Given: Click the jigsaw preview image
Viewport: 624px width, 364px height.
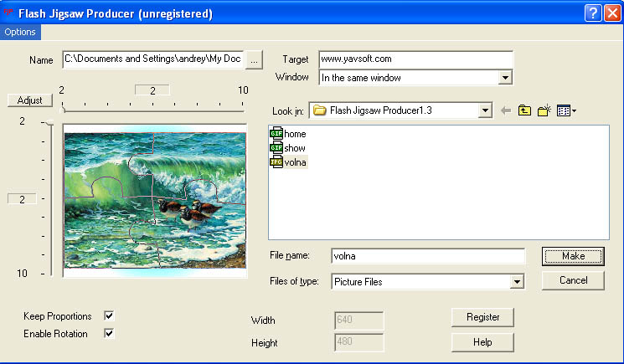Looking at the screenshot, I should click(155, 200).
